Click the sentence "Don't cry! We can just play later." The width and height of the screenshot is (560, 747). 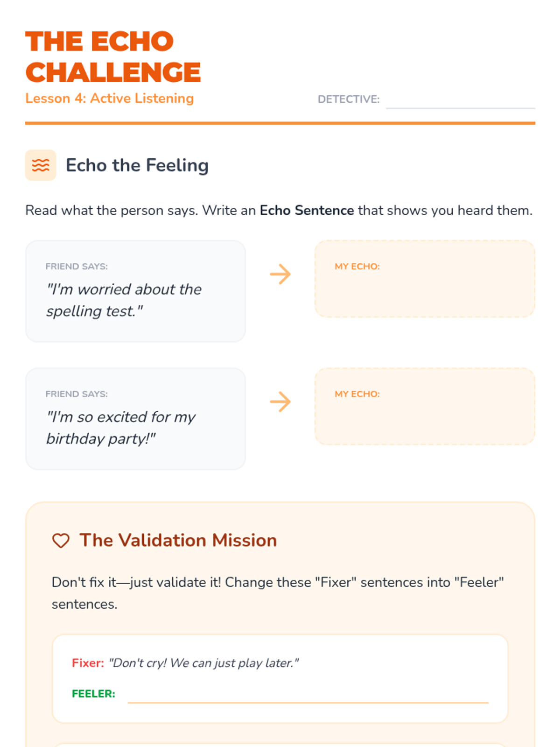(203, 663)
